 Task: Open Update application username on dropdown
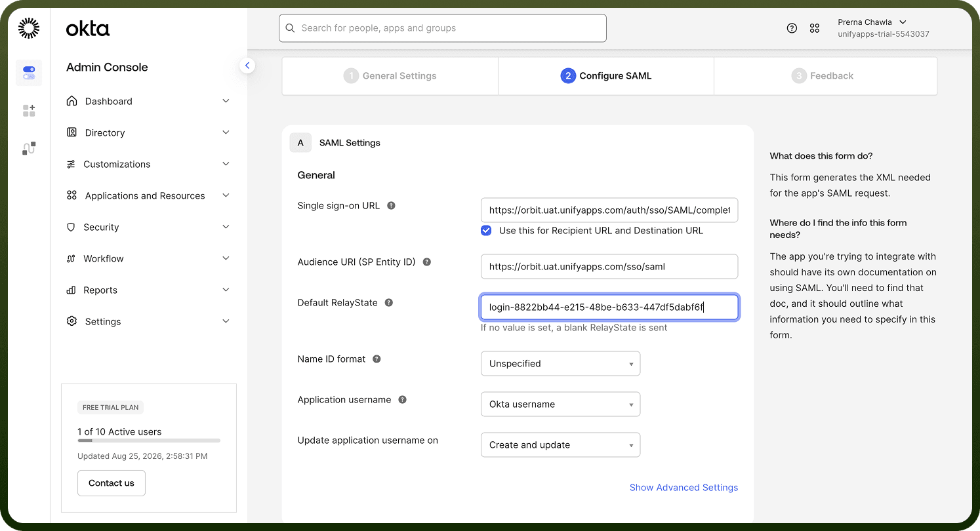click(560, 445)
